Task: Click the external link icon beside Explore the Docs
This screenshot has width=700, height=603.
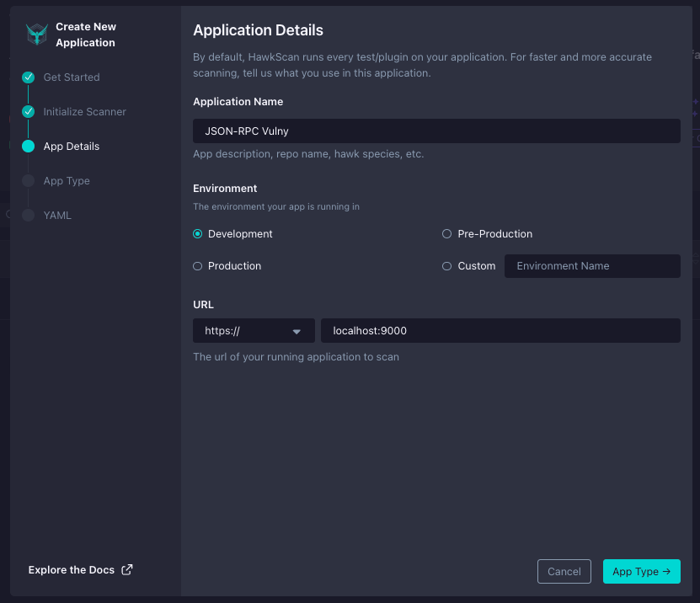Action: (127, 569)
